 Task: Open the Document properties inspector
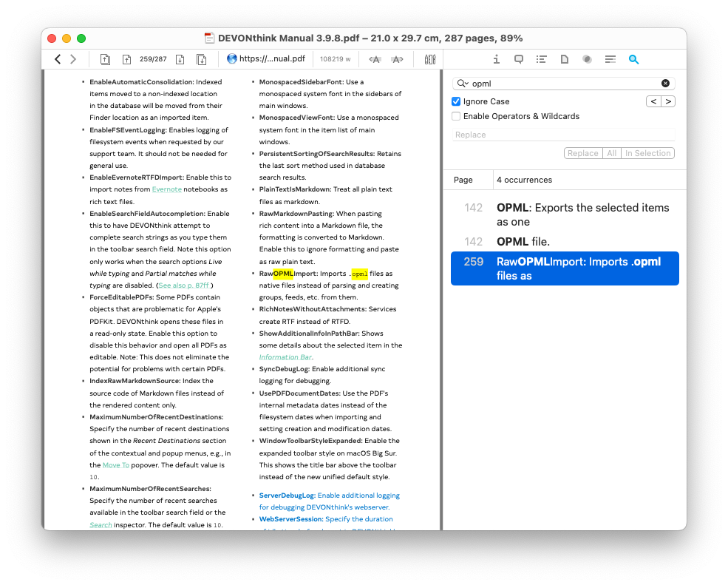point(564,59)
